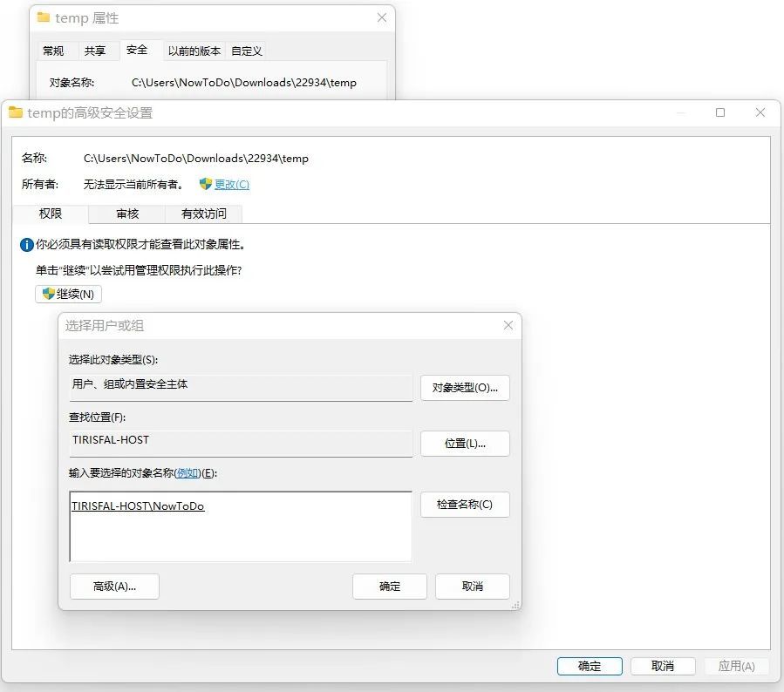Viewport: 784px width, 692px height.
Task: Select 安全 tab in temp 属性 window
Action: pos(137,50)
